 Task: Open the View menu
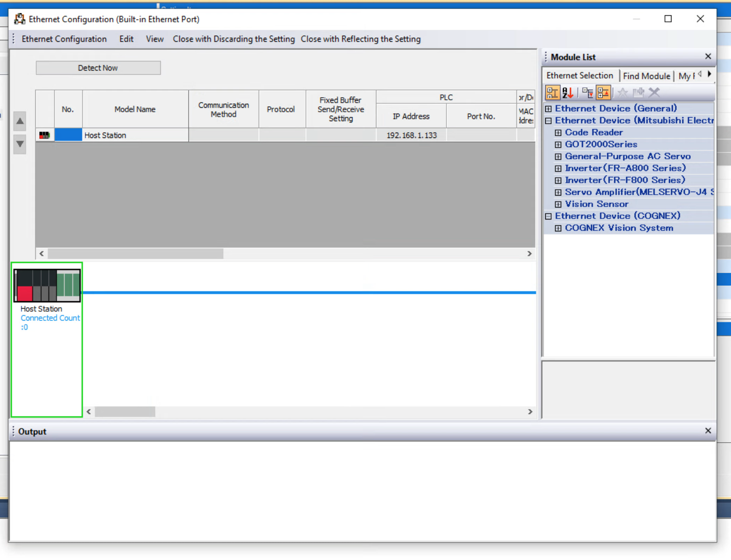[x=154, y=39]
